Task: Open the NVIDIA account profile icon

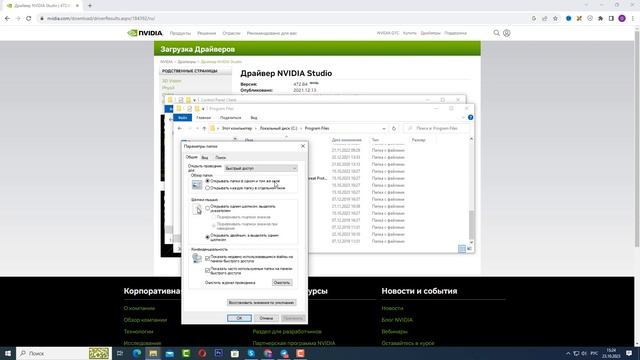Action: pyautogui.click(x=507, y=33)
